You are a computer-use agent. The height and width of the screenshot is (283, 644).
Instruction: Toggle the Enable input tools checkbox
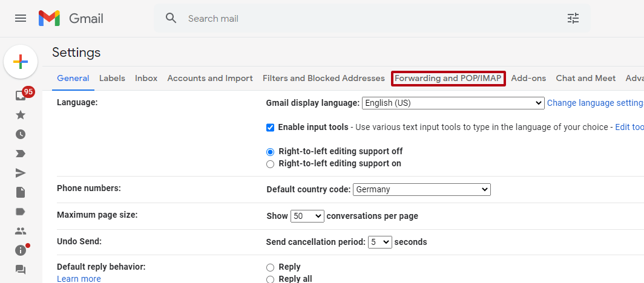point(271,128)
